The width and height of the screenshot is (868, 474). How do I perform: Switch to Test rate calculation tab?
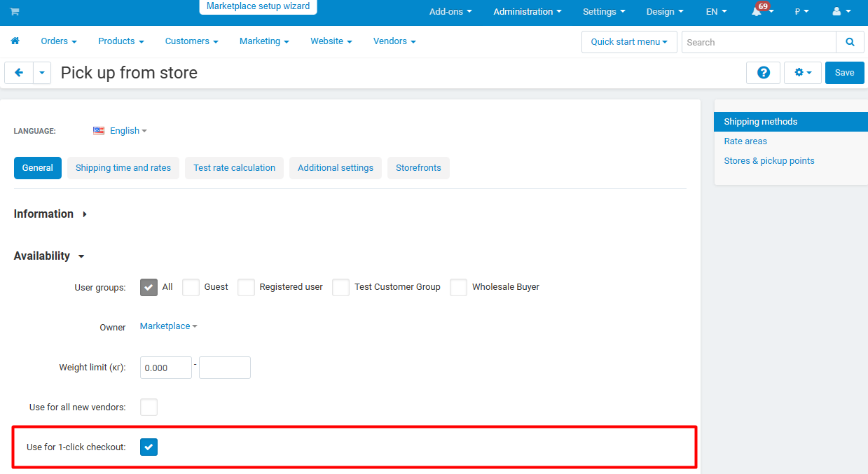(x=234, y=168)
